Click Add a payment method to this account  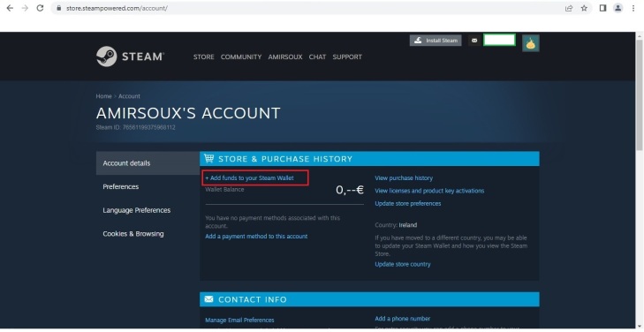[x=256, y=237]
